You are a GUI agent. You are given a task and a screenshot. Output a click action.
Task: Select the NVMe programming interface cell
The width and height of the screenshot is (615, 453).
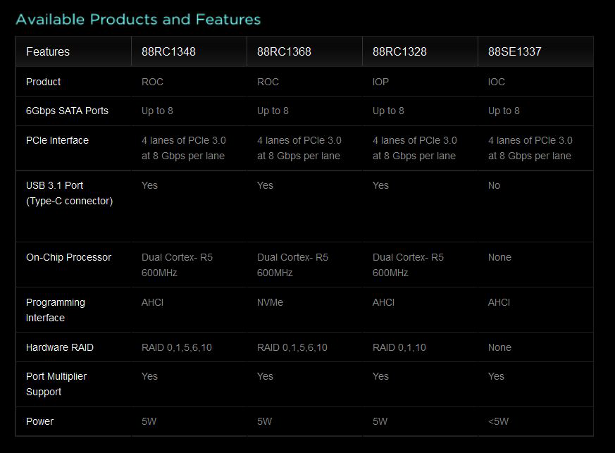pos(271,303)
